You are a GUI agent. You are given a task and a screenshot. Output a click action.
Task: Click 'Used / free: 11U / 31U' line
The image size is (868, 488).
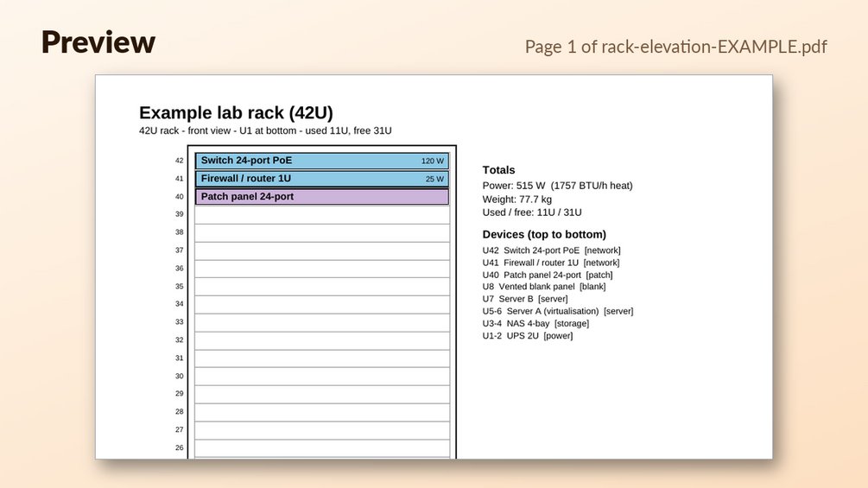pos(532,212)
